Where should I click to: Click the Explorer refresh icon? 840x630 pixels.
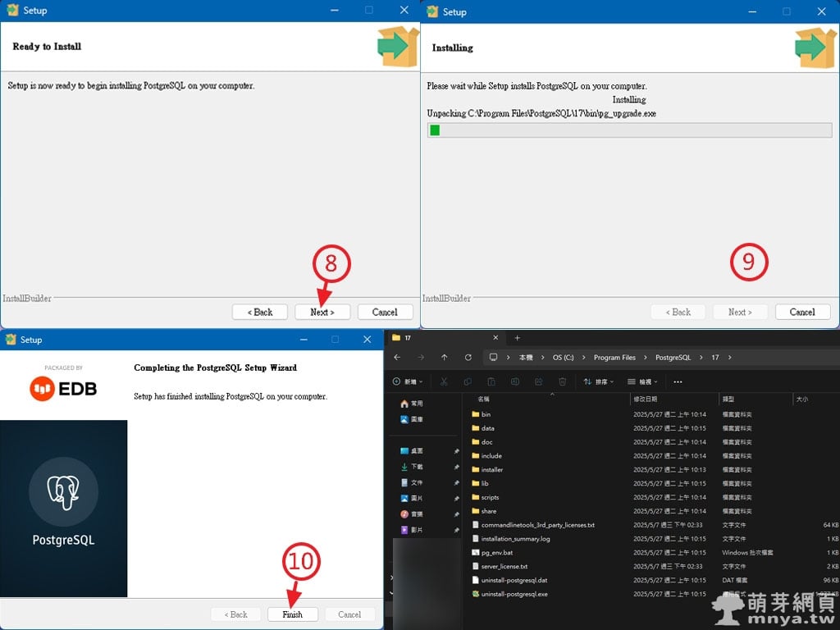click(468, 358)
